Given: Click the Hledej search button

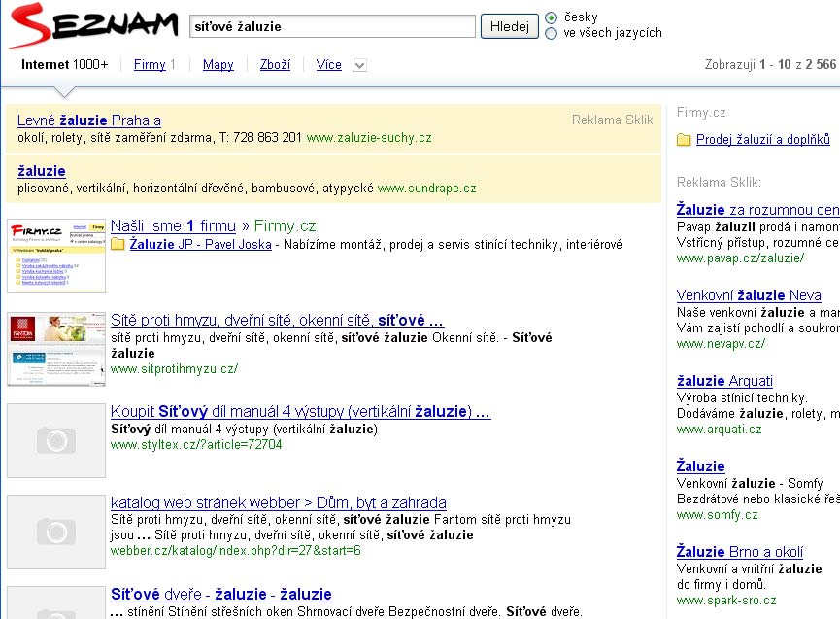Looking at the screenshot, I should click(509, 26).
